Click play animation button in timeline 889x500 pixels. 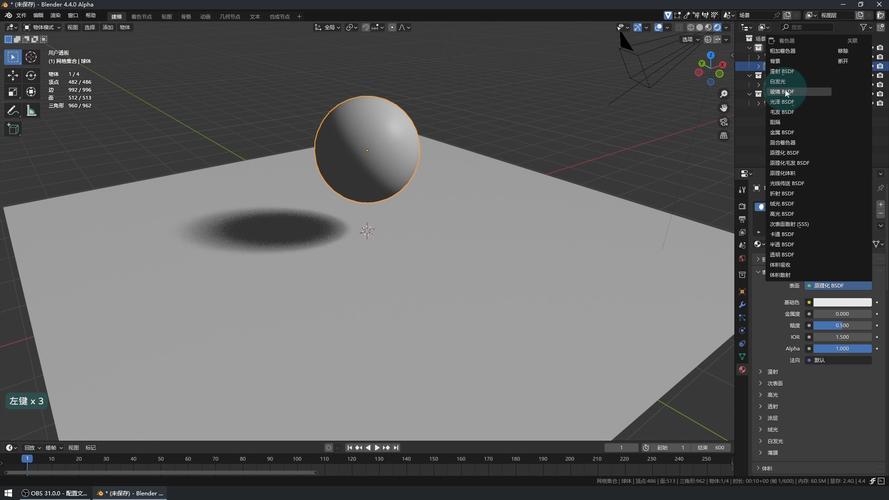point(377,448)
